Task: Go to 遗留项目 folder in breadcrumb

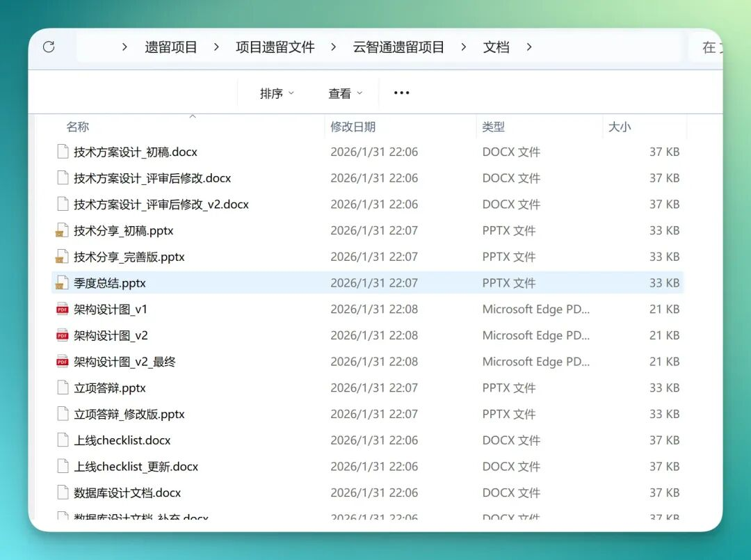Action: [x=171, y=47]
